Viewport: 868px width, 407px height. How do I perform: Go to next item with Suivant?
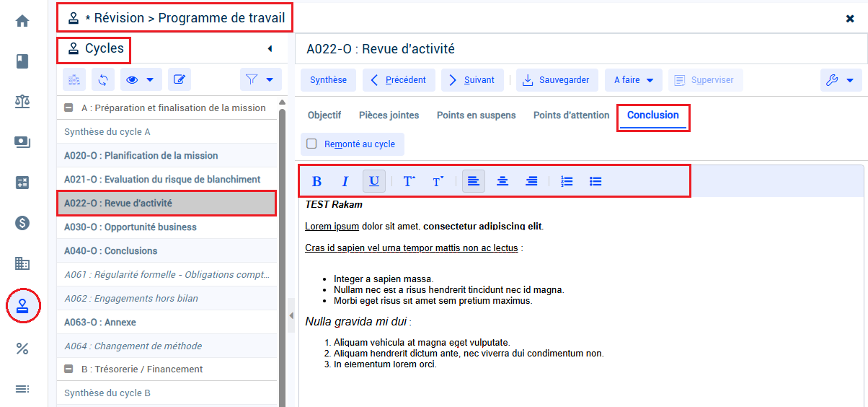472,80
